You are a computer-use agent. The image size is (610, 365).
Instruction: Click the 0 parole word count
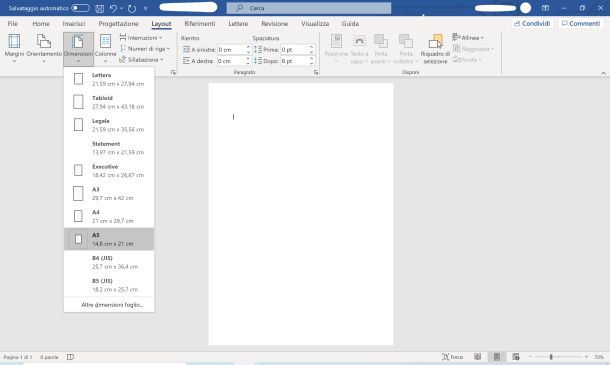tap(49, 357)
